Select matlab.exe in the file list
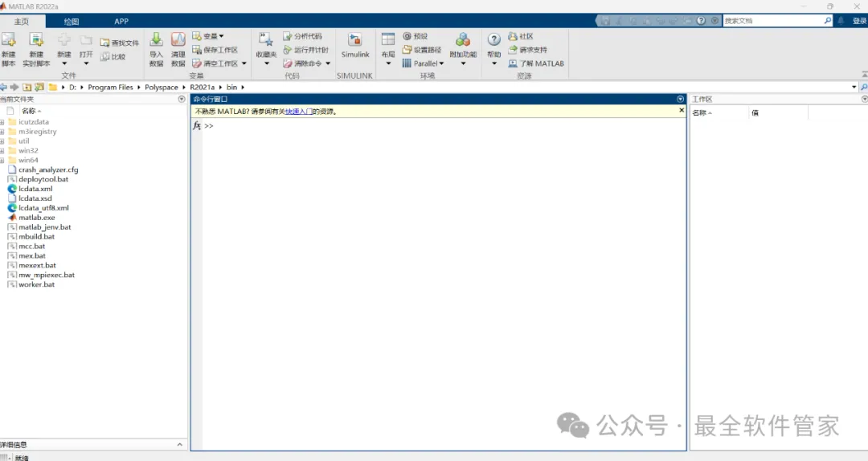Image resolution: width=868 pixels, height=461 pixels. 36,218
